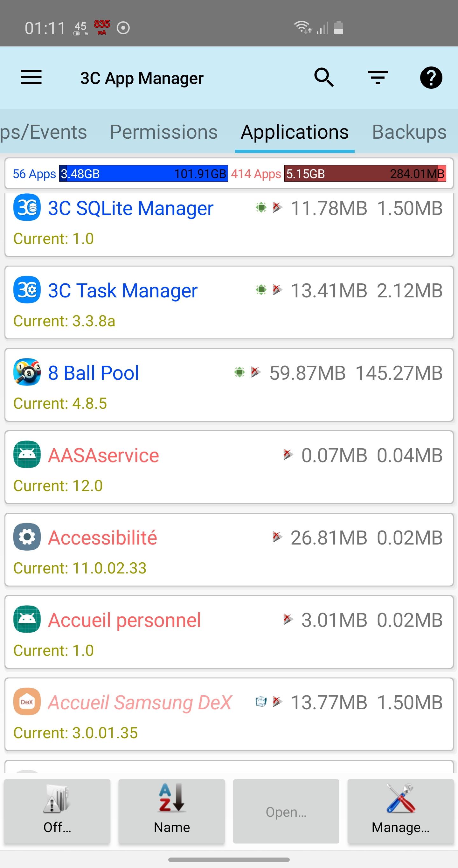Viewport: 458px width, 868px height.
Task: Tap the 3C SQLite Manager app icon
Action: (x=27, y=207)
